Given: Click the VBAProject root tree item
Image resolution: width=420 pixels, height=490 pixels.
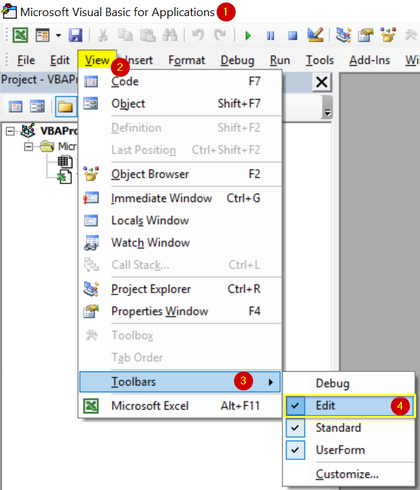Looking at the screenshot, I should pyautogui.click(x=59, y=131).
